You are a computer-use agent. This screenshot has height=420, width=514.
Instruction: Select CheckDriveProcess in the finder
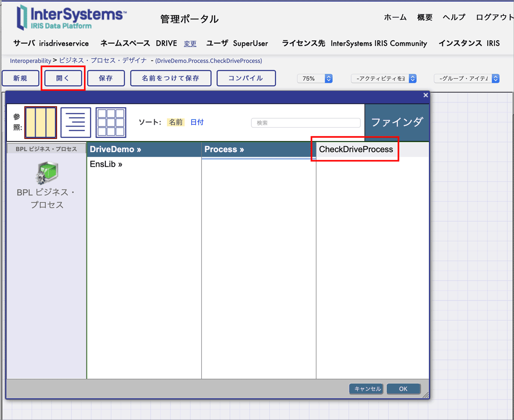(356, 149)
